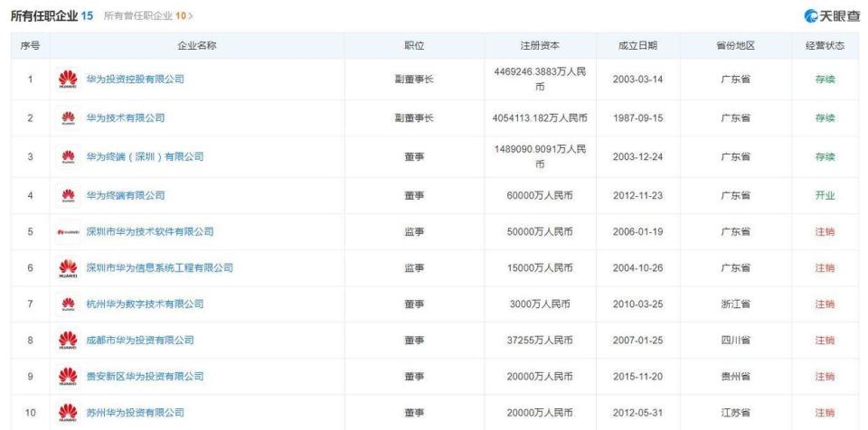Viewport: 868px width, 430px height.
Task: Click 四川省 province cell
Action: coord(736,341)
